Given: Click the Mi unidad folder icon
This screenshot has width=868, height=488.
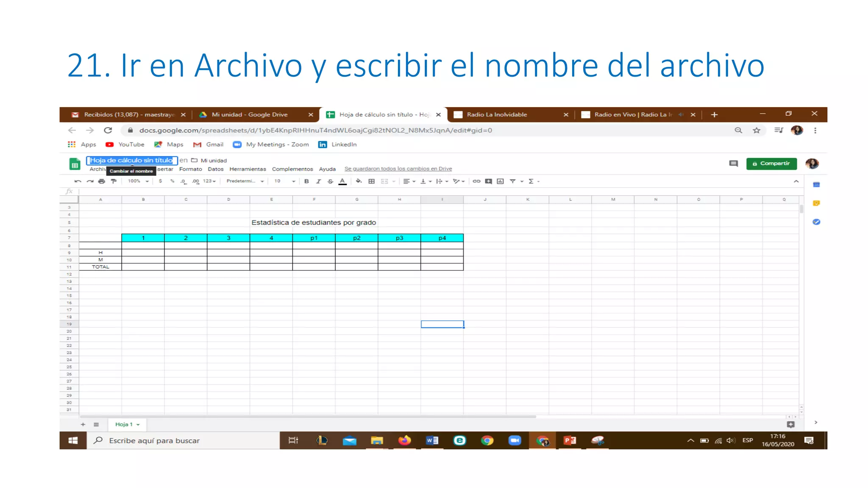Looking at the screenshot, I should (195, 161).
